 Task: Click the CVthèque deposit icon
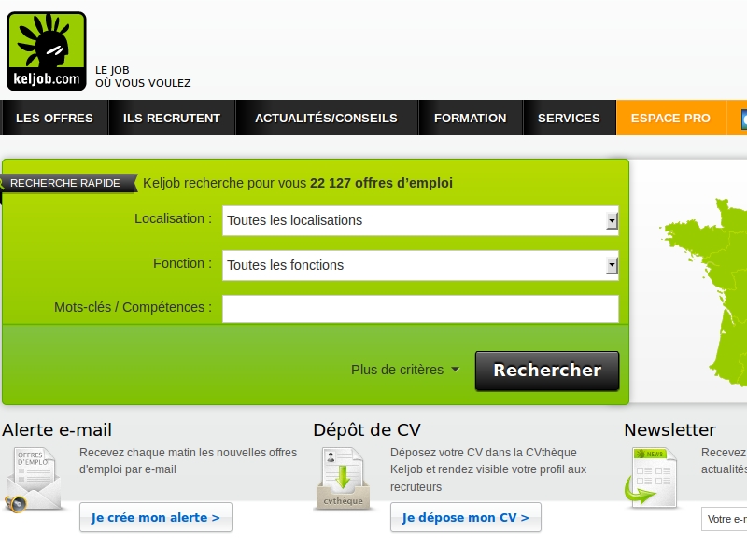344,480
